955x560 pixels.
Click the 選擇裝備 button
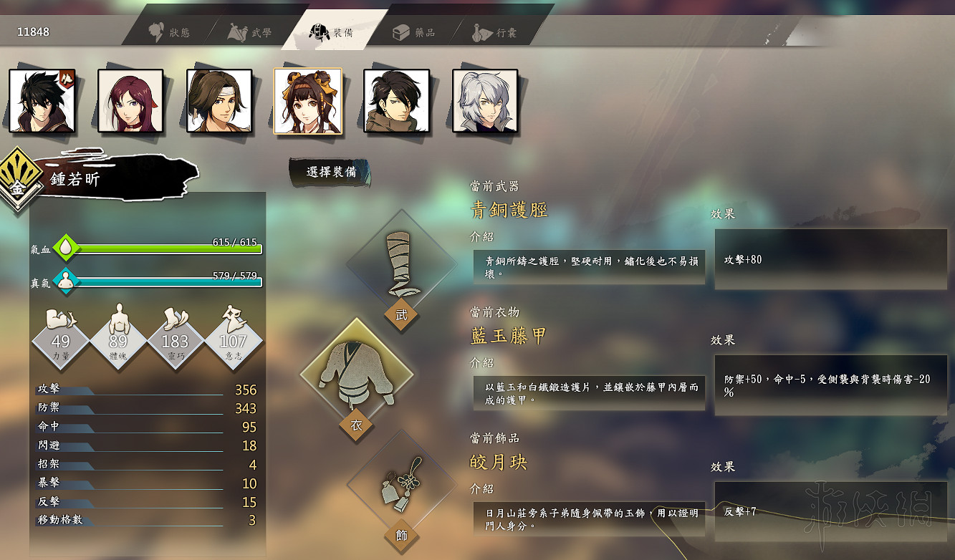coord(330,172)
